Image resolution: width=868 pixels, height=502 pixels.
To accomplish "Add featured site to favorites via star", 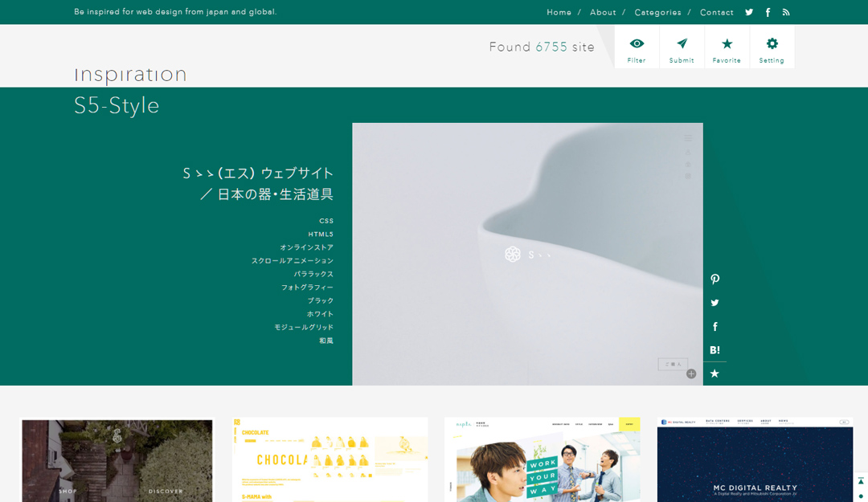I will pyautogui.click(x=714, y=373).
